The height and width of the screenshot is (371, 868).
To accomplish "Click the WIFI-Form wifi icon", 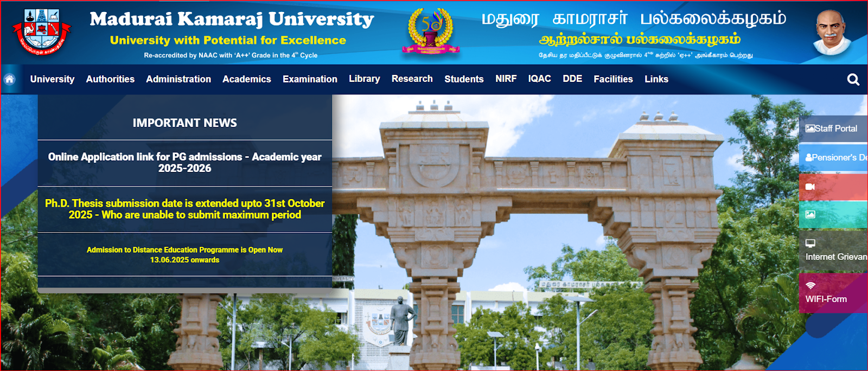I will (810, 285).
